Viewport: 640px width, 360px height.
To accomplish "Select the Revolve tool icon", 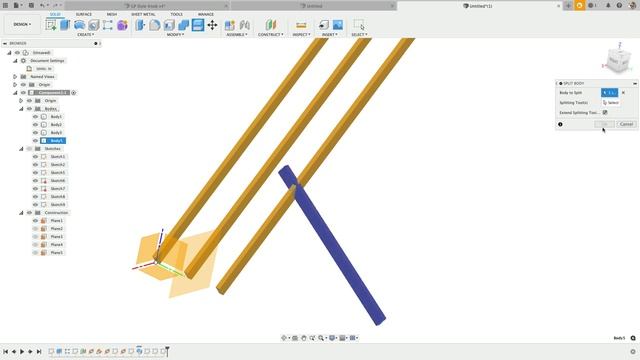I will (79, 25).
